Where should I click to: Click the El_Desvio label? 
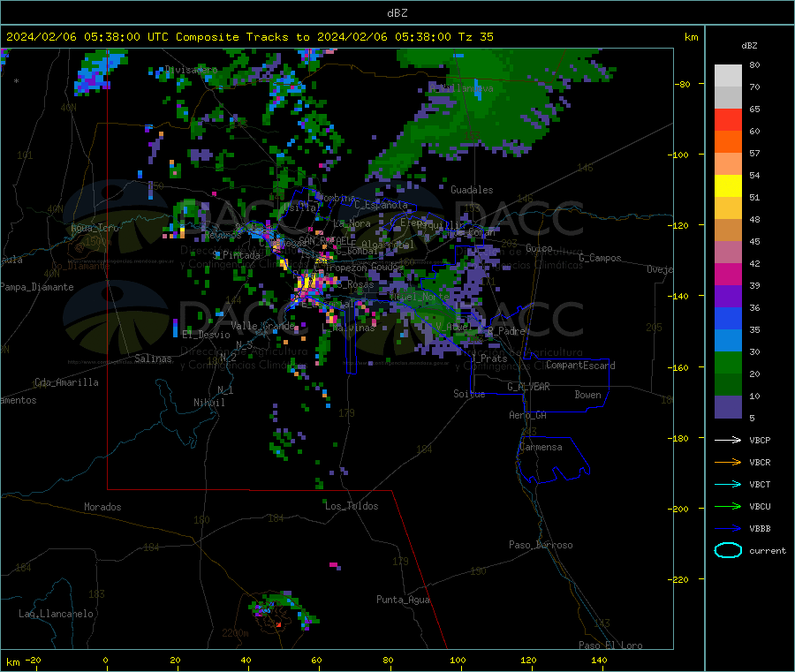206,335
